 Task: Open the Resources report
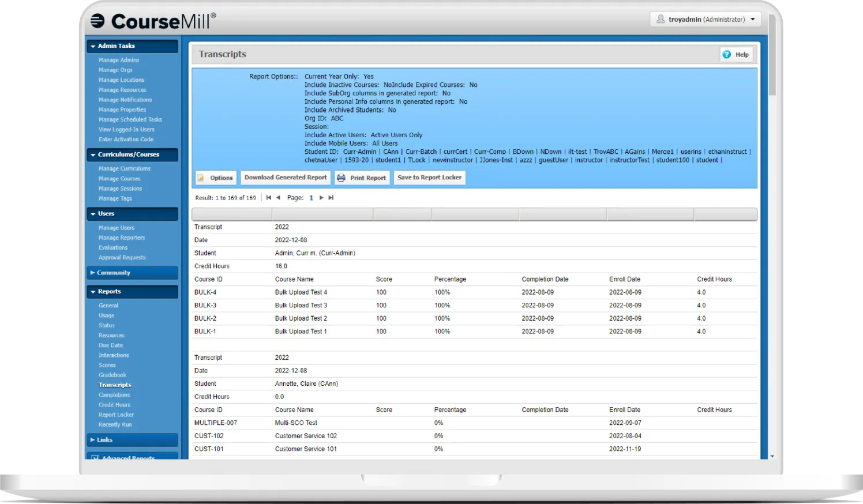[x=111, y=335]
